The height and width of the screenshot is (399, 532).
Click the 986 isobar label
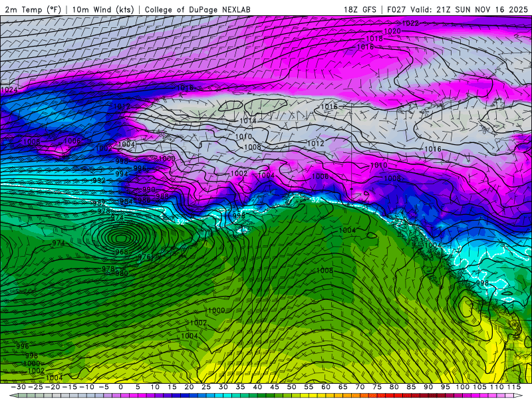click(144, 200)
